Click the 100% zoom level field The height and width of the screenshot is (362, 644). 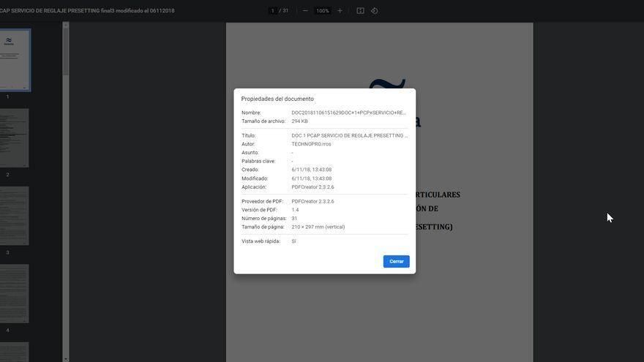point(323,11)
